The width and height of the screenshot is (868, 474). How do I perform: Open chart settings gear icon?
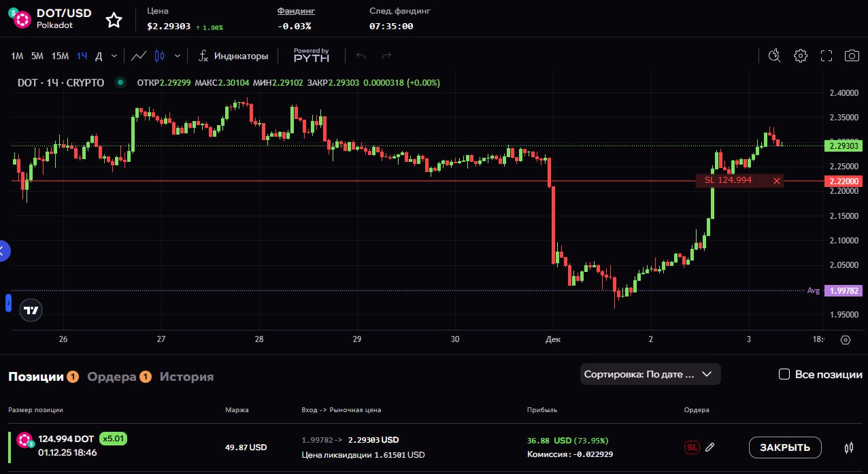pos(801,56)
